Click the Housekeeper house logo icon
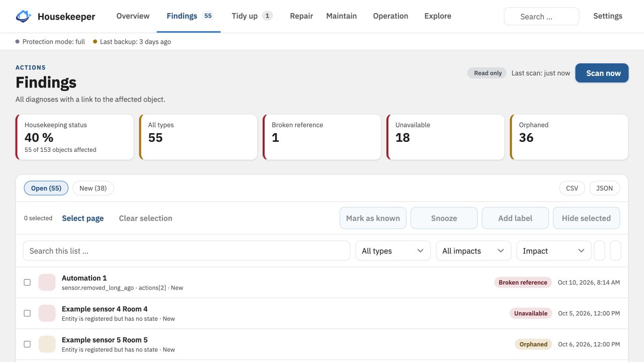 24,17
